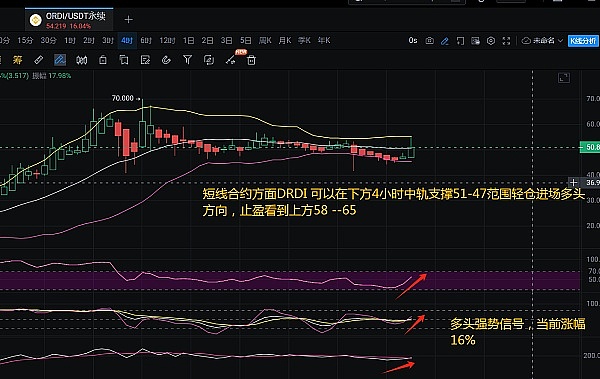The width and height of the screenshot is (600, 379).
Task: Switch to the 周K timeframe
Action: (x=265, y=41)
